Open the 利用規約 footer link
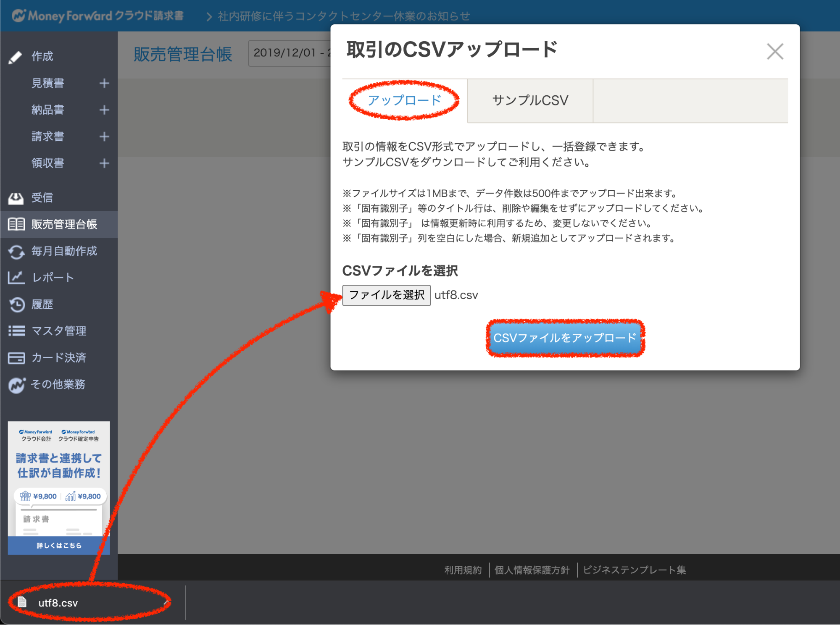The height and width of the screenshot is (625, 840). pyautogui.click(x=463, y=570)
